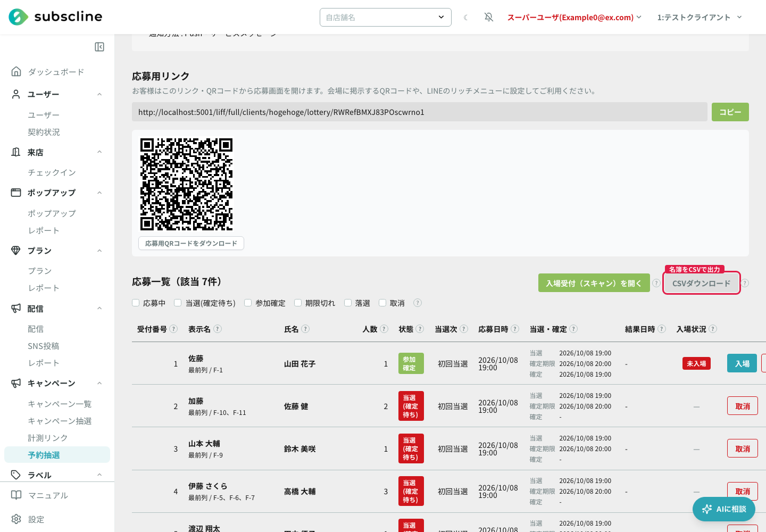
Task: Click the application QR code image
Action: (186, 184)
